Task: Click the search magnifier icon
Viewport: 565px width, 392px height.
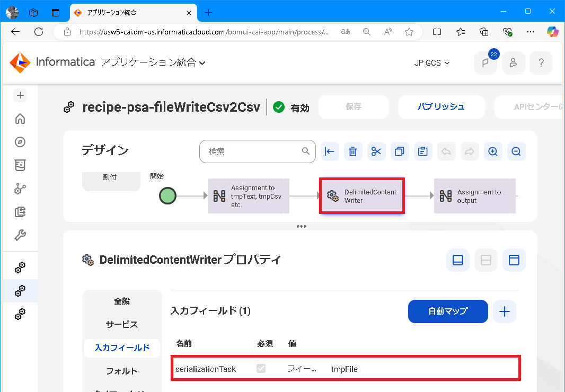Action: [306, 152]
